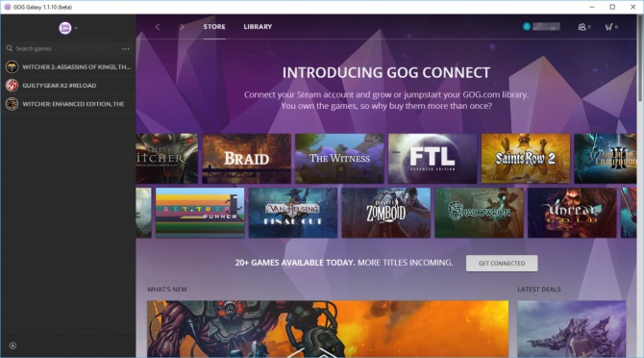Click the Guilty Gear X2 game icon

click(x=12, y=85)
